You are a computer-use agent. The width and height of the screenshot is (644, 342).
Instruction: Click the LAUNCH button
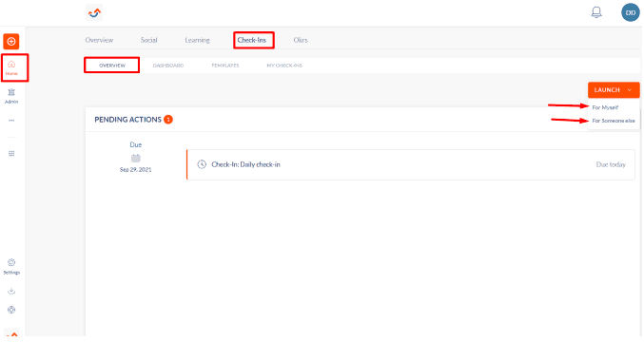pos(614,90)
